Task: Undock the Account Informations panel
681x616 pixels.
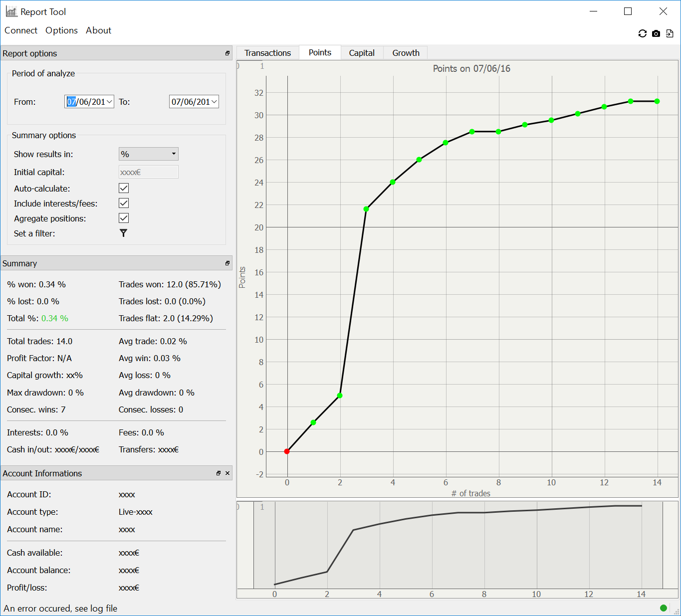Action: (219, 473)
